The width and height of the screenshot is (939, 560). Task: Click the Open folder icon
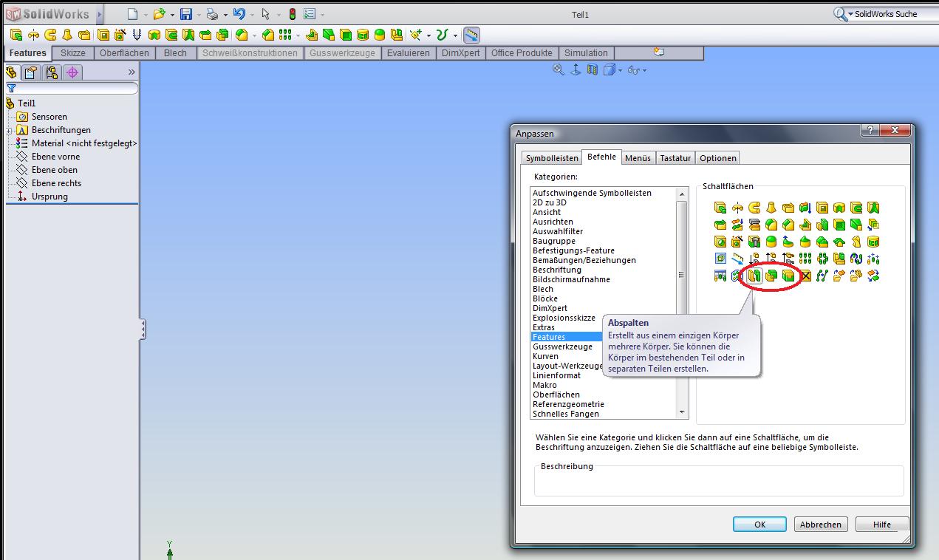point(159,14)
